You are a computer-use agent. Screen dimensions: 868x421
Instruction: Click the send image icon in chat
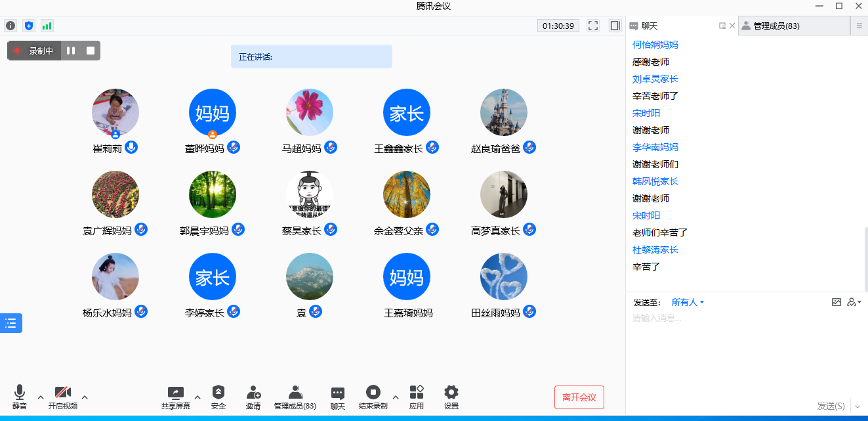836,302
